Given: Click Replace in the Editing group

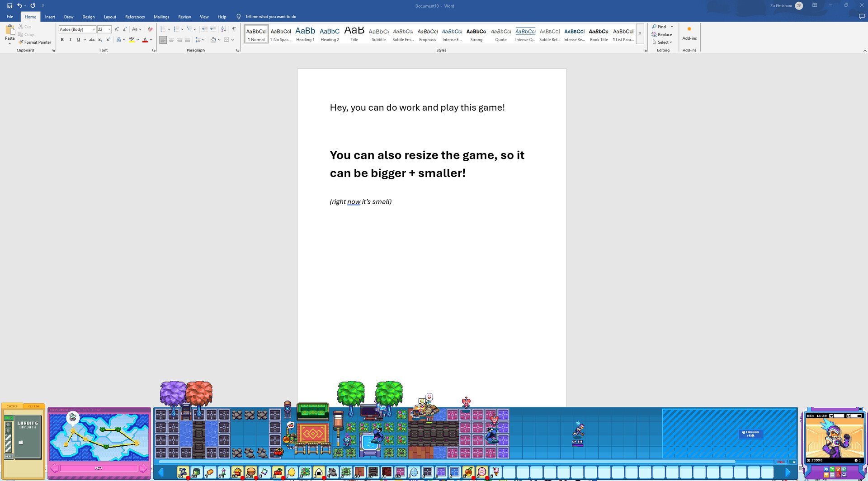Looking at the screenshot, I should (662, 34).
